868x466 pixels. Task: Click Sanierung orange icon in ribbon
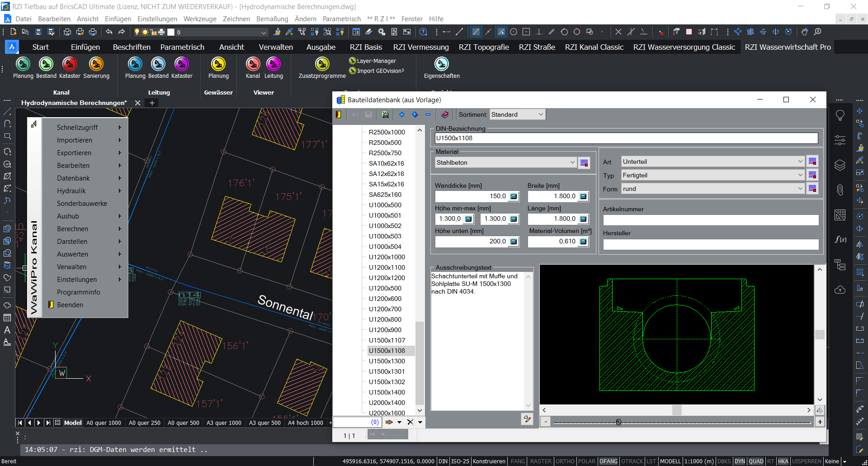click(96, 64)
